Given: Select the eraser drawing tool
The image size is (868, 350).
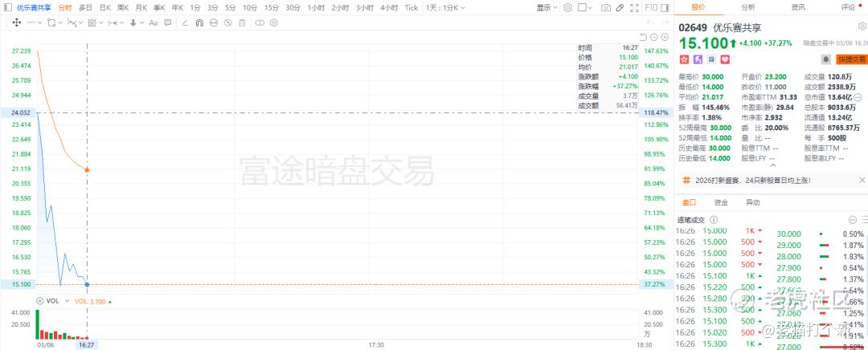Looking at the screenshot, I should 185,22.
